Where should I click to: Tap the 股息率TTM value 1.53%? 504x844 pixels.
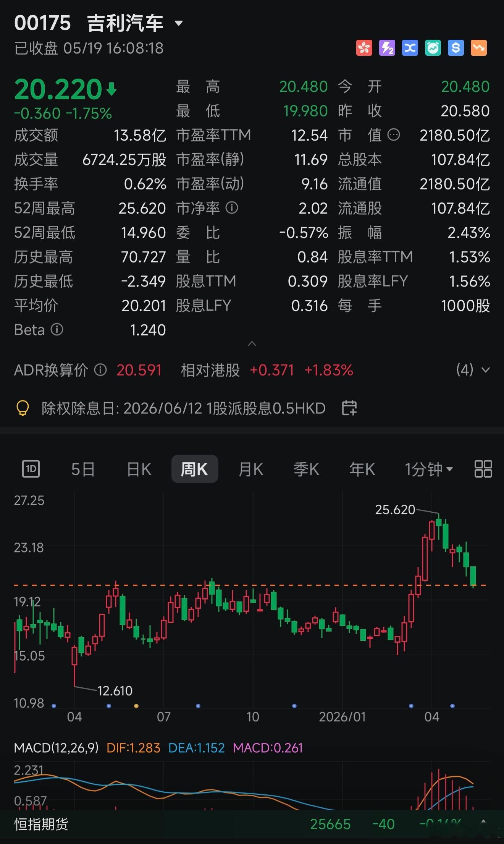tap(470, 257)
